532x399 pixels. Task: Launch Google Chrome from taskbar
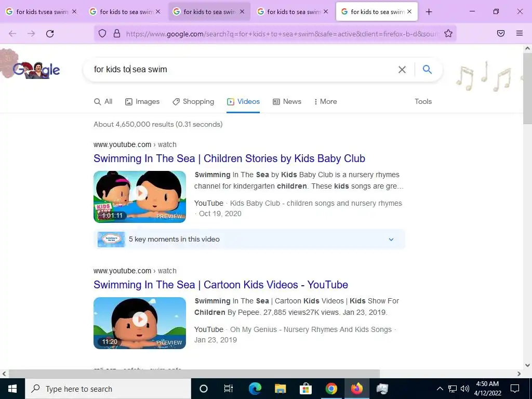(331, 389)
